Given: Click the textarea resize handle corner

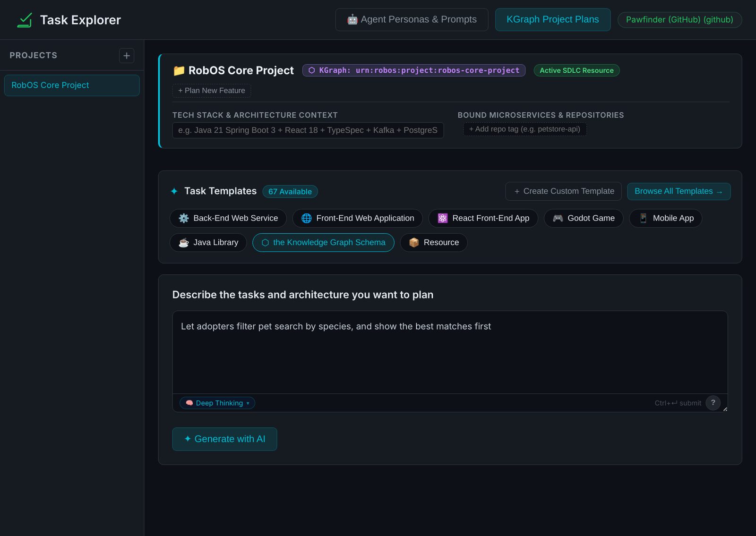Looking at the screenshot, I should pyautogui.click(x=725, y=409).
